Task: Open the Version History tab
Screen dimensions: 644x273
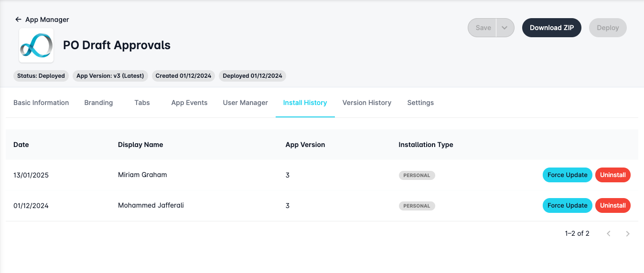Action: click(x=366, y=103)
